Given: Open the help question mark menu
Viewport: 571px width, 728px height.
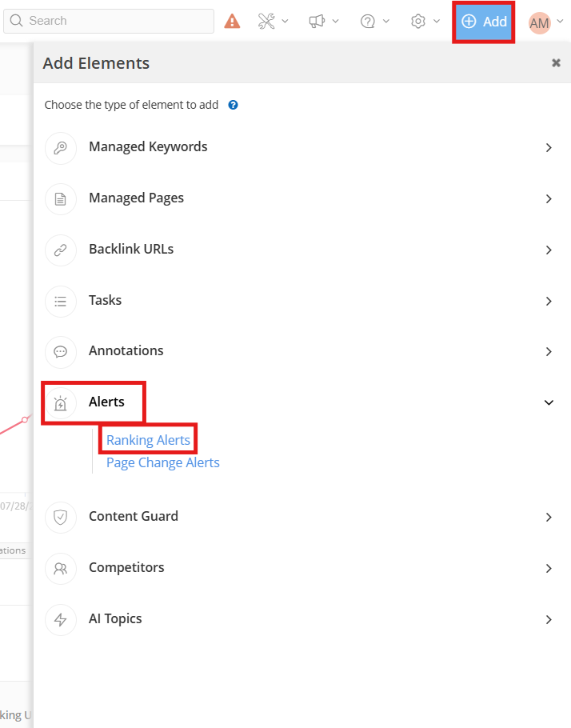Looking at the screenshot, I should tap(368, 22).
